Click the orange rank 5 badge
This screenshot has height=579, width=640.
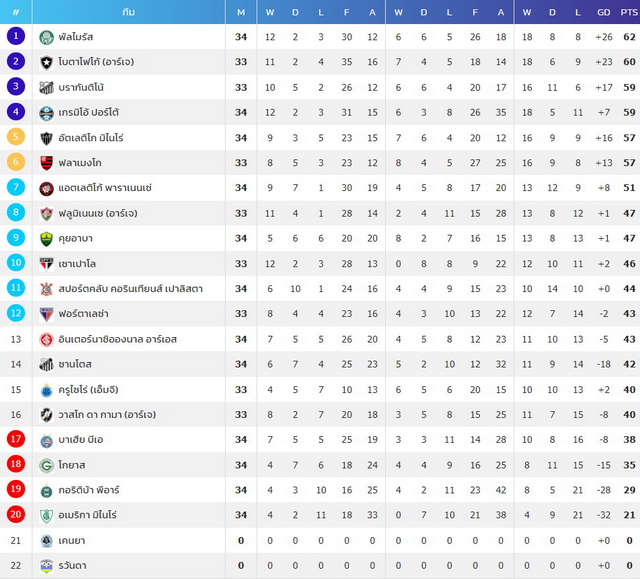pos(16,136)
